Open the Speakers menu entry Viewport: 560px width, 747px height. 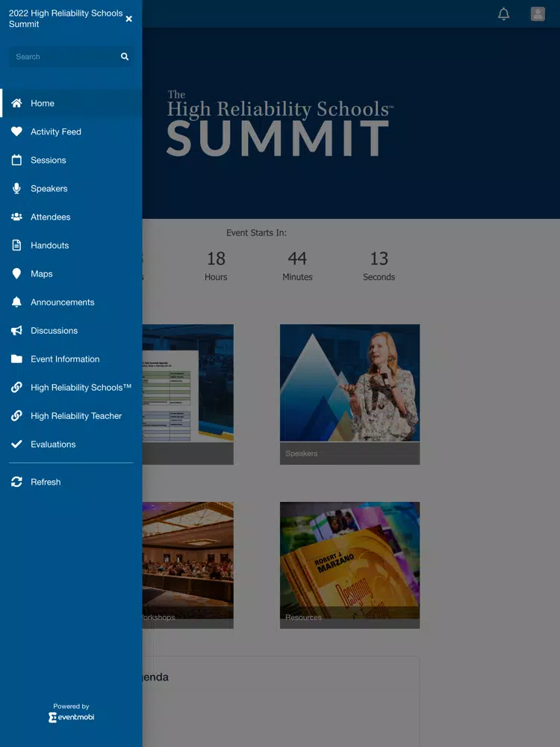72,189
